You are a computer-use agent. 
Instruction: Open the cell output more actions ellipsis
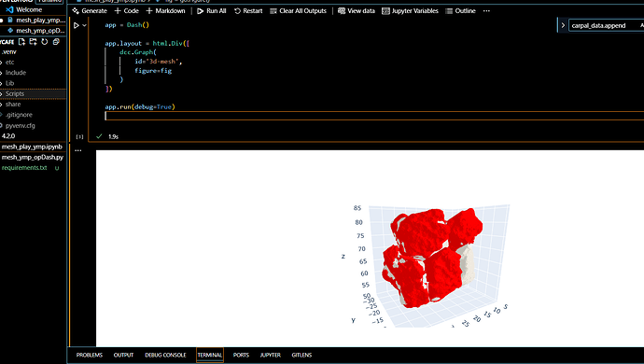[78, 150]
